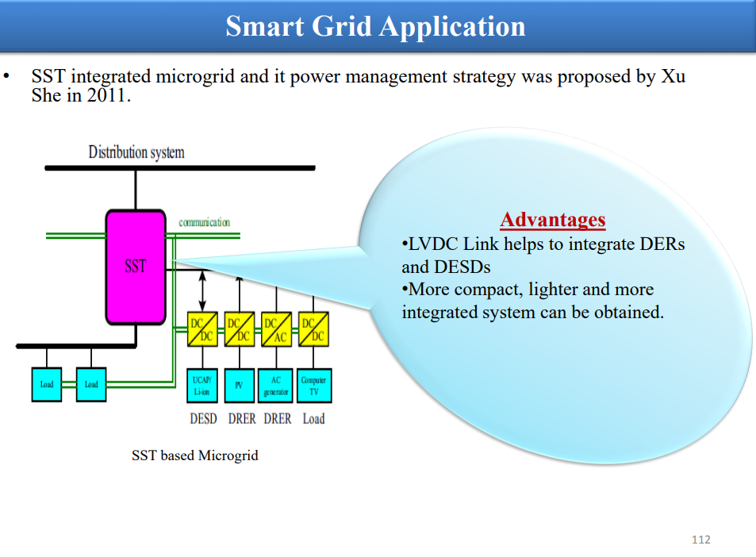Click the PV source box
This screenshot has height=557, width=756.
click(239, 386)
